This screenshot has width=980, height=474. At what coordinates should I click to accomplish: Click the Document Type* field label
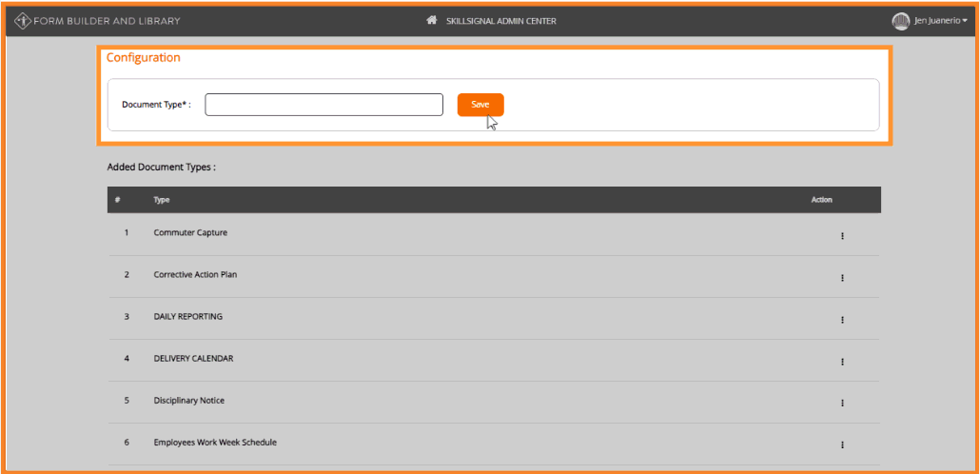click(156, 105)
